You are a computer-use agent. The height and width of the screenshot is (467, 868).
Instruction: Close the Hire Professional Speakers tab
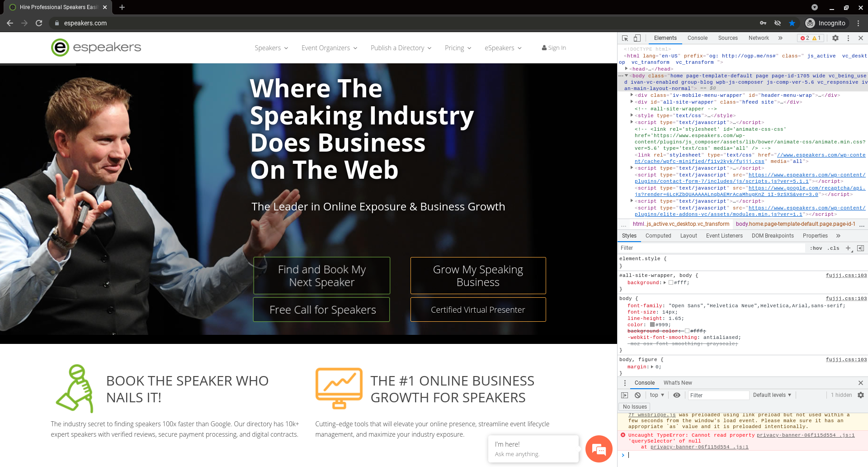[105, 7]
